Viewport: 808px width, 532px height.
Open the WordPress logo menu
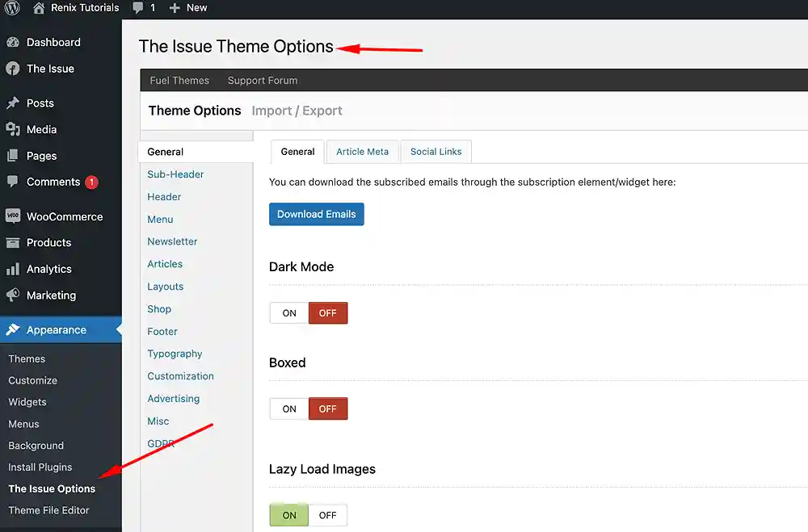(12, 8)
